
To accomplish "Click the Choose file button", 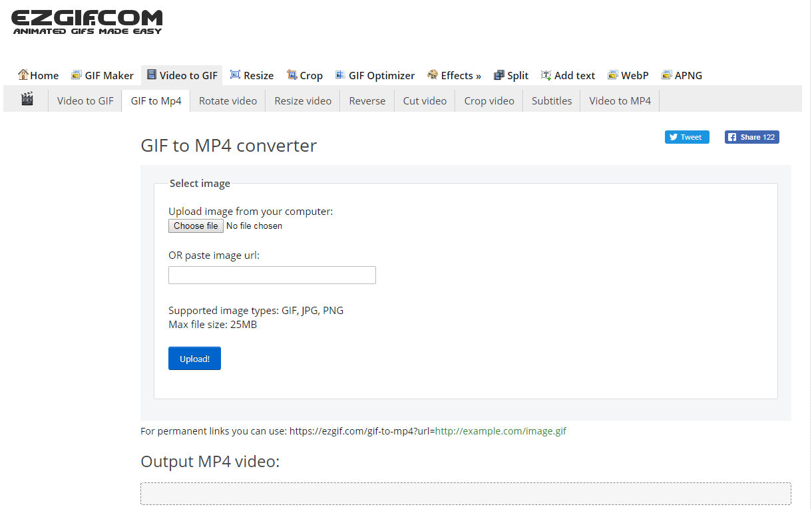I will (x=196, y=226).
